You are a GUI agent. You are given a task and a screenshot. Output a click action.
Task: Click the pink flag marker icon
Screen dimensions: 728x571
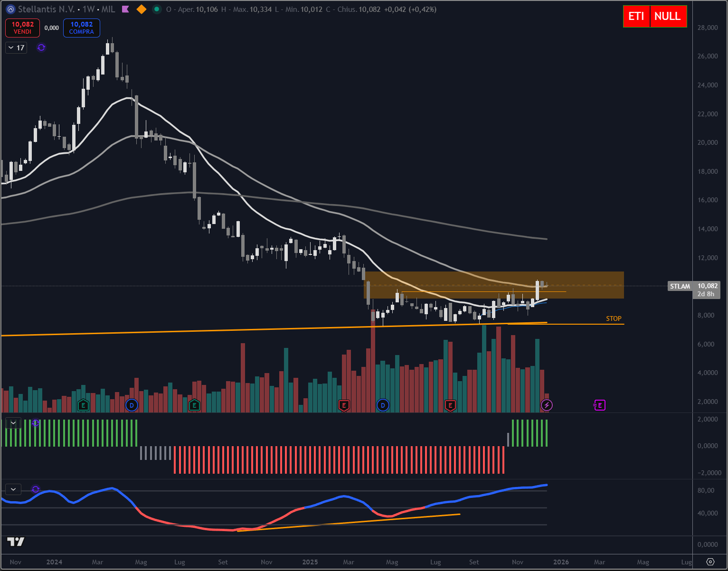pyautogui.click(x=125, y=9)
